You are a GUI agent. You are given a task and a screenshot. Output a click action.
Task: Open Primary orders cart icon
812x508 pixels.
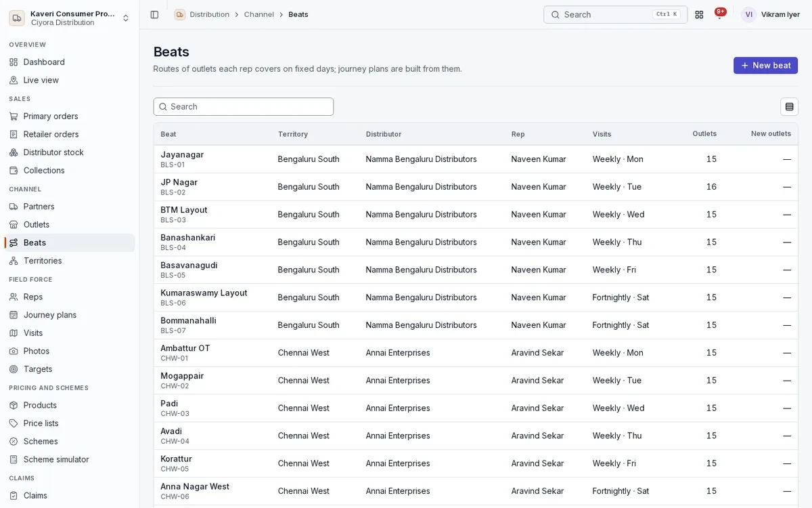click(14, 117)
